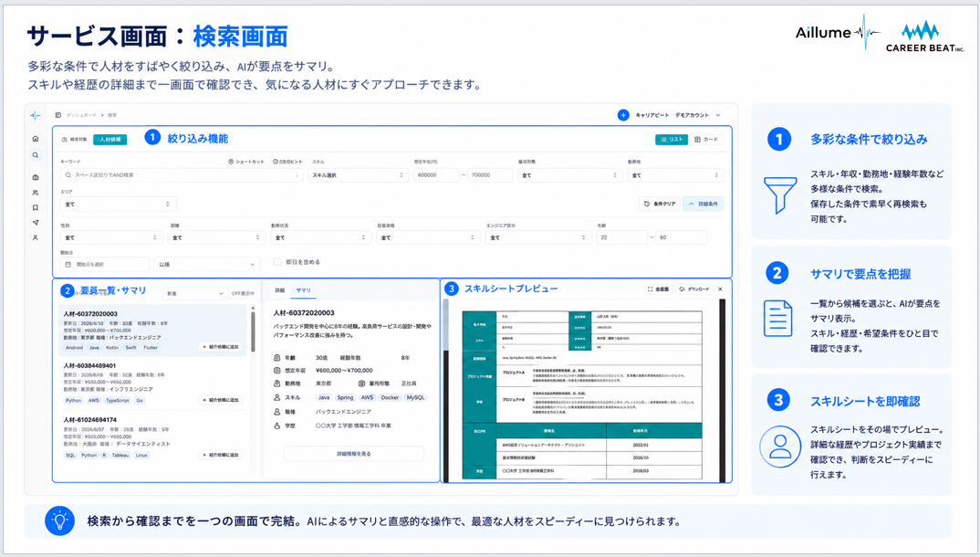Add 人材-60372020003 via 紹介依頼に追加
980x557 pixels.
(x=221, y=347)
